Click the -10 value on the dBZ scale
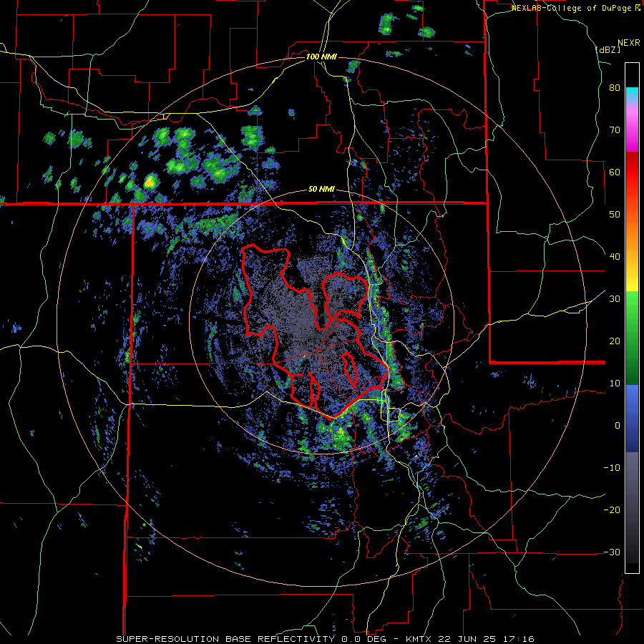Screen dimensions: 644x644 click(x=612, y=468)
